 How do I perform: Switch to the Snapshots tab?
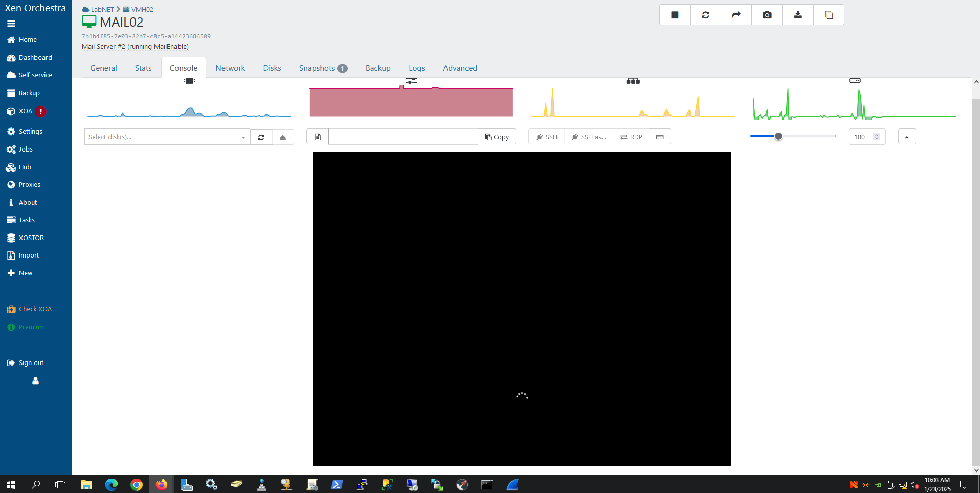click(323, 68)
